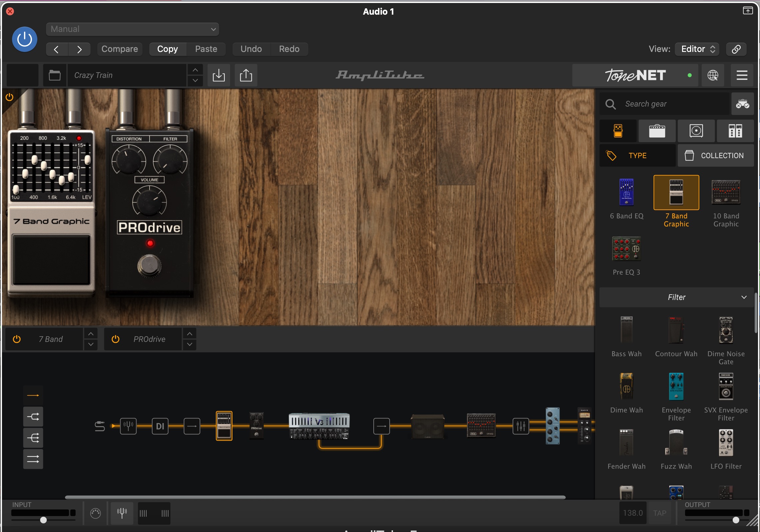Viewport: 760px width, 532px height.
Task: Select the amplifiers category tab
Action: (657, 131)
